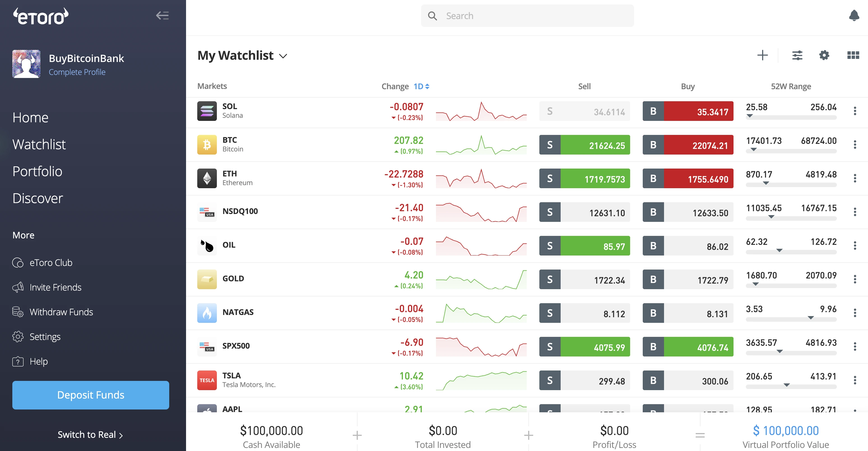This screenshot has width=868, height=451.
Task: Open Settings in sidebar
Action: (36, 337)
